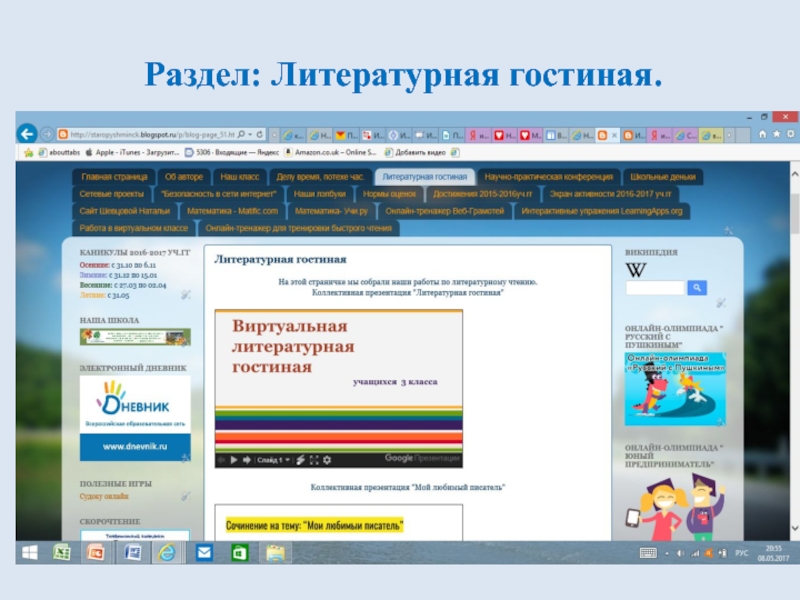The image size is (800, 600).
Task: Click the Windows Start button
Action: (x=30, y=553)
